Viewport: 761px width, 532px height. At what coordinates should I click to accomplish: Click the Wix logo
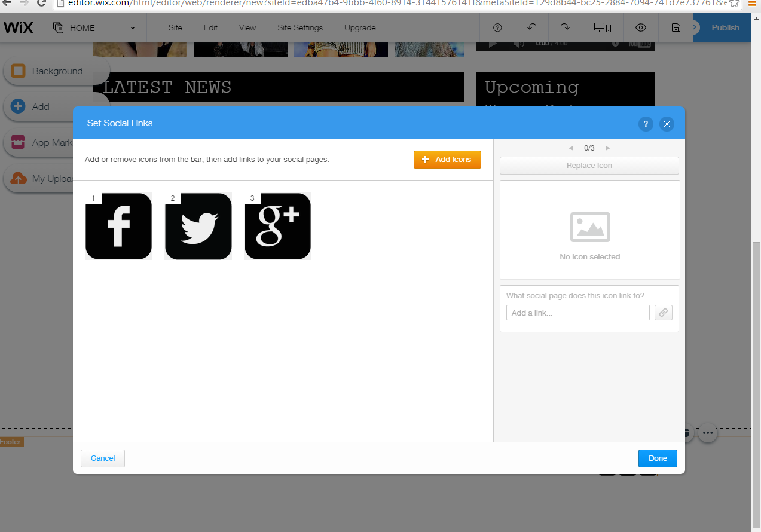click(x=17, y=27)
